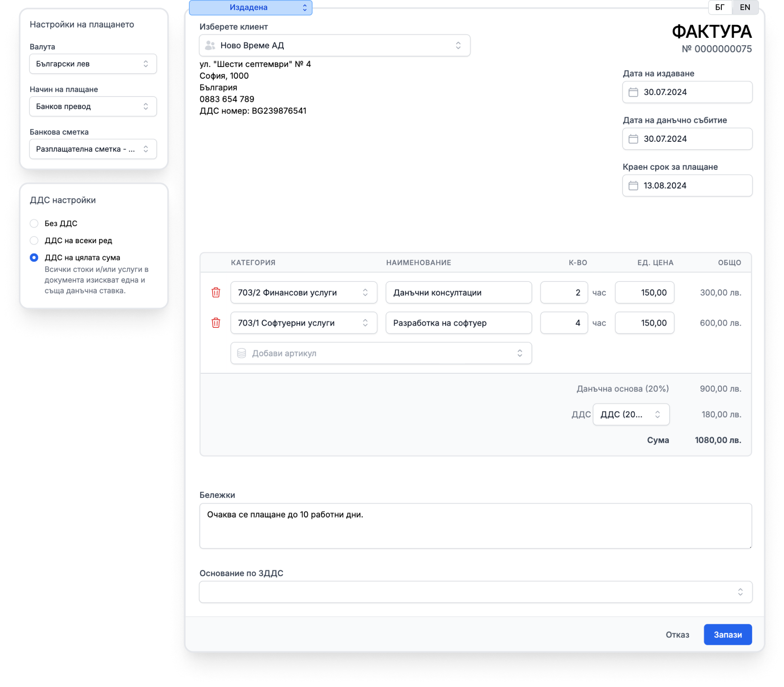
Task: Click the Данъчни консултации name field
Action: (x=459, y=293)
